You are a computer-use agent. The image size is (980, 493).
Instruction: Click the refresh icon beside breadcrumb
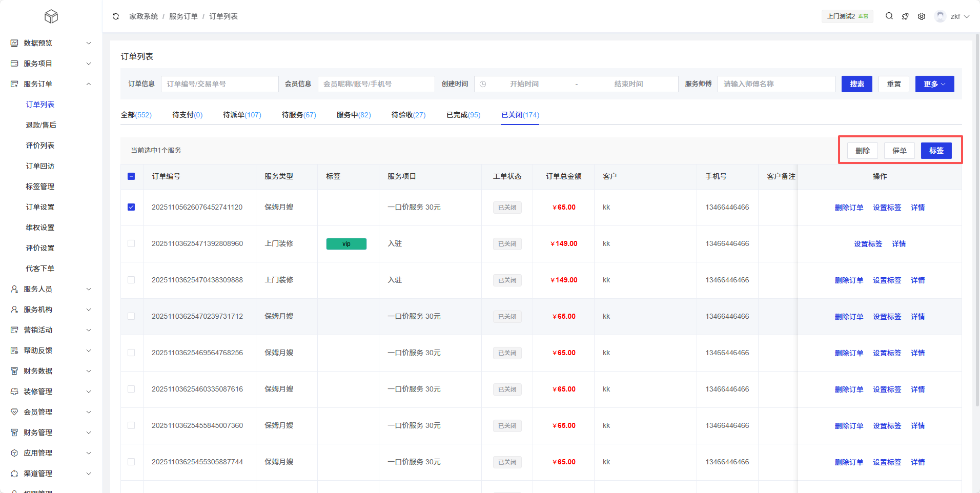point(116,16)
